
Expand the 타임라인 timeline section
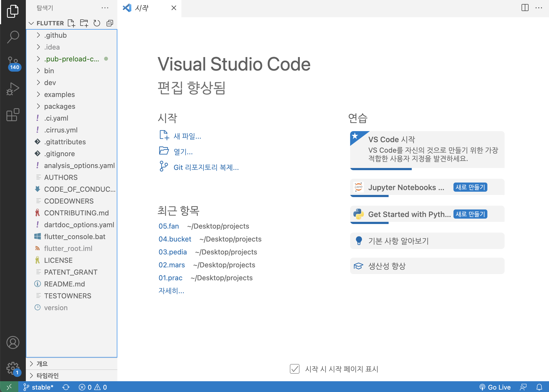coord(72,376)
